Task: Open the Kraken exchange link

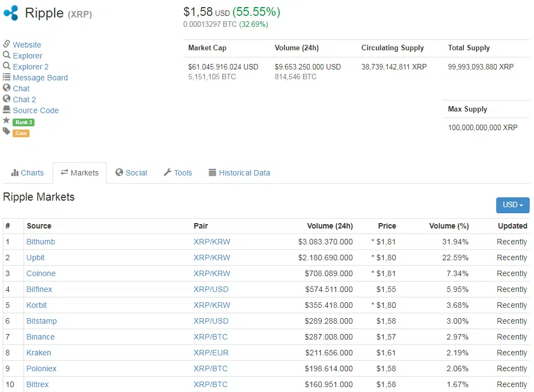Action: tap(38, 353)
